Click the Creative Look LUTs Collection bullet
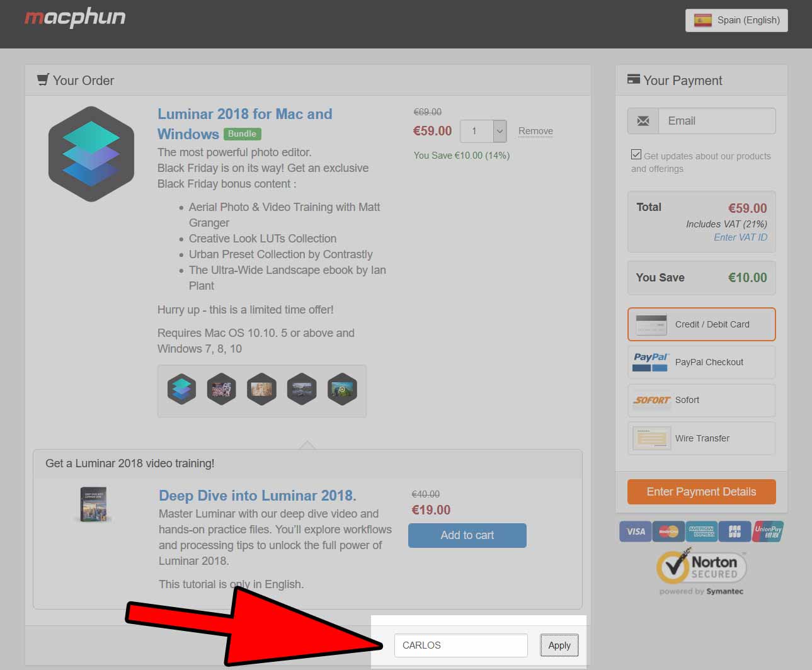This screenshot has height=670, width=812. tap(263, 239)
